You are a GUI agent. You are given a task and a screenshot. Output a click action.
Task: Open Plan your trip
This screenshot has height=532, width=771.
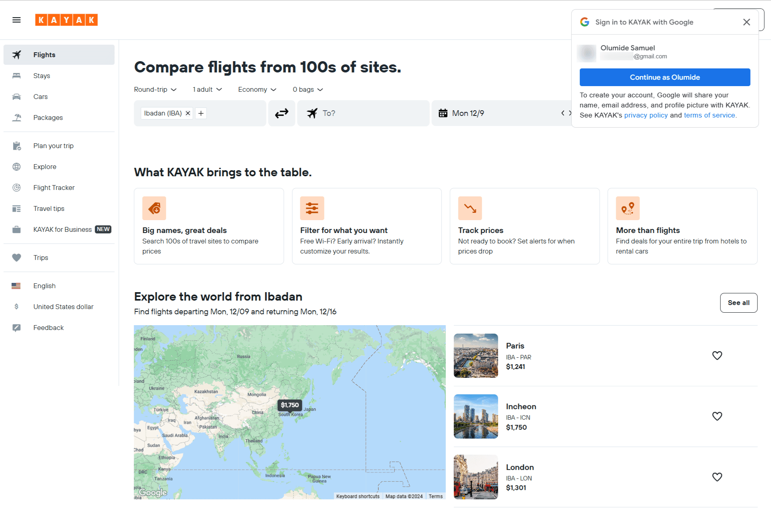coord(59,146)
